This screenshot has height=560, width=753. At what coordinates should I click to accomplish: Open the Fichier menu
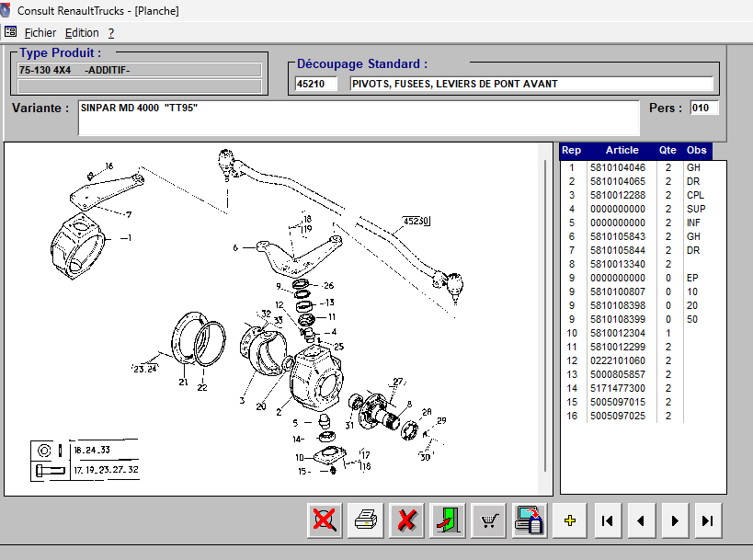[40, 33]
